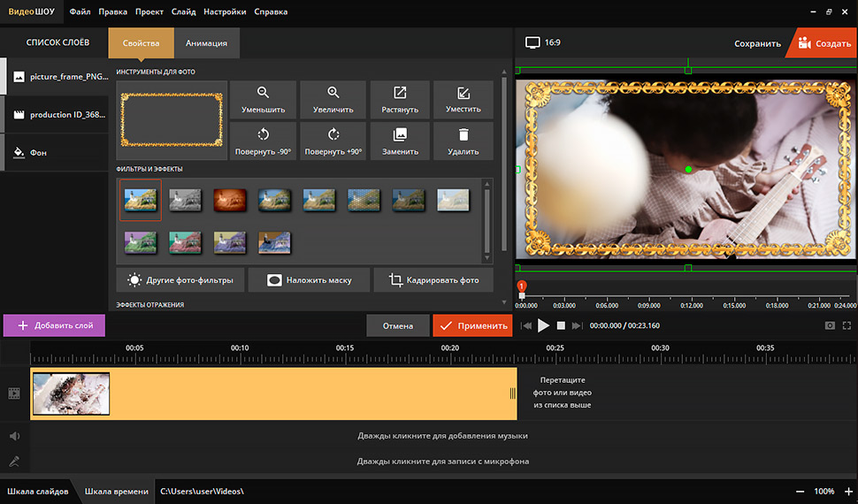Open the 16:9 aspect ratio selector
The image size is (858, 504).
[x=543, y=42]
